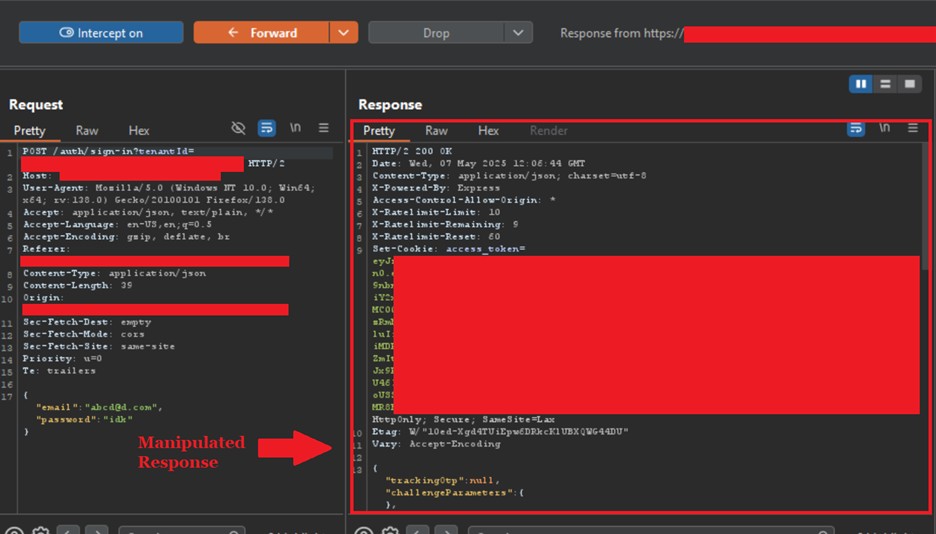Select the stacked horizontal layout icon

885,84
